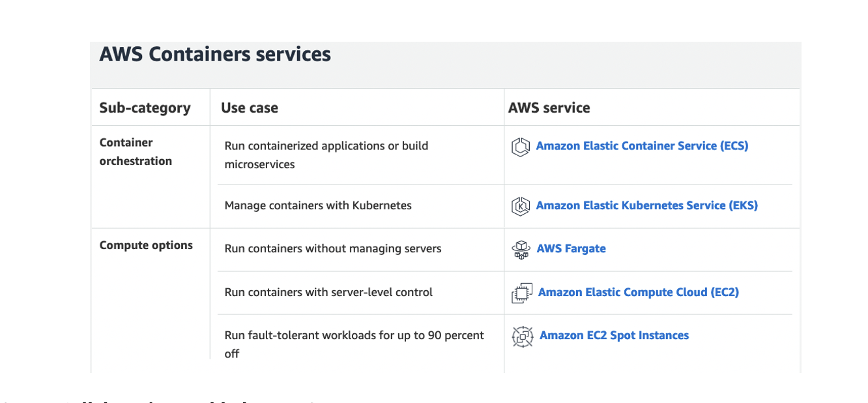
Task: Click the Amazon EKS Kubernetes icon
Action: pyautogui.click(x=520, y=206)
